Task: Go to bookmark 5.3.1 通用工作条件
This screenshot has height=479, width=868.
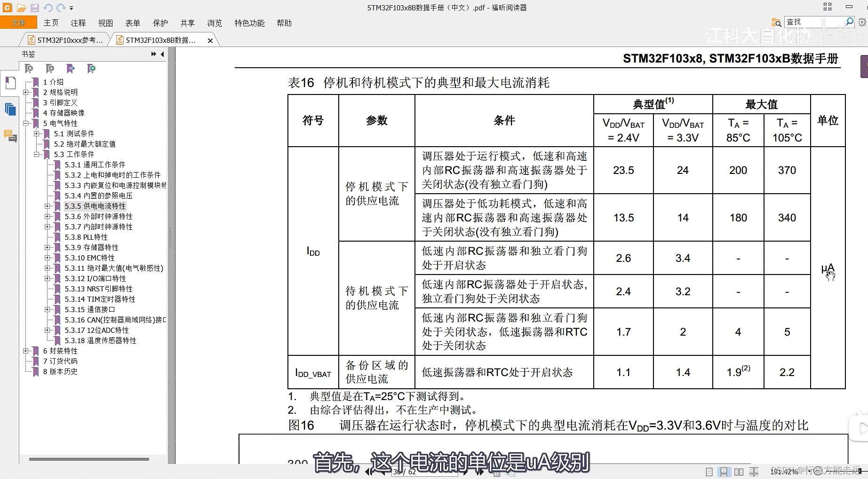Action: pos(95,165)
